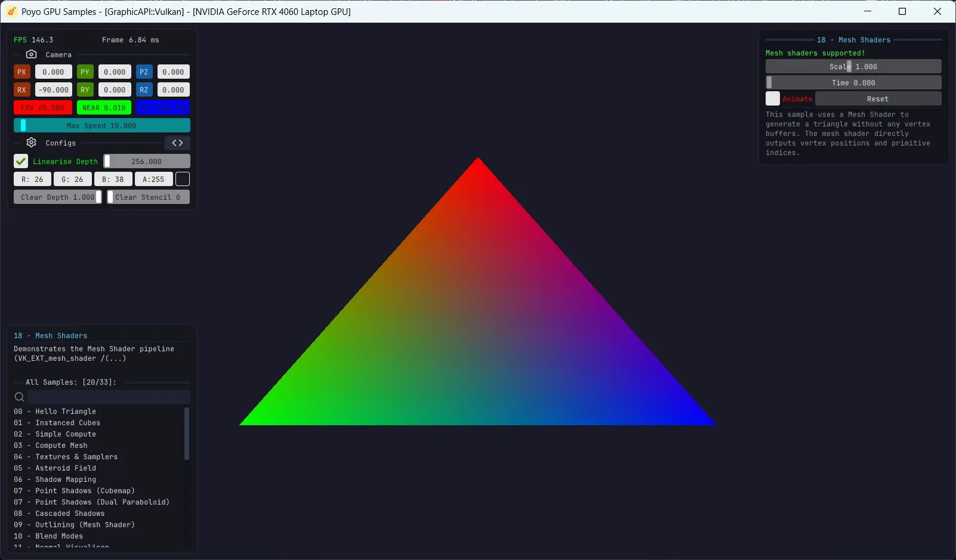Collapse the All Samples list header

coord(18,382)
